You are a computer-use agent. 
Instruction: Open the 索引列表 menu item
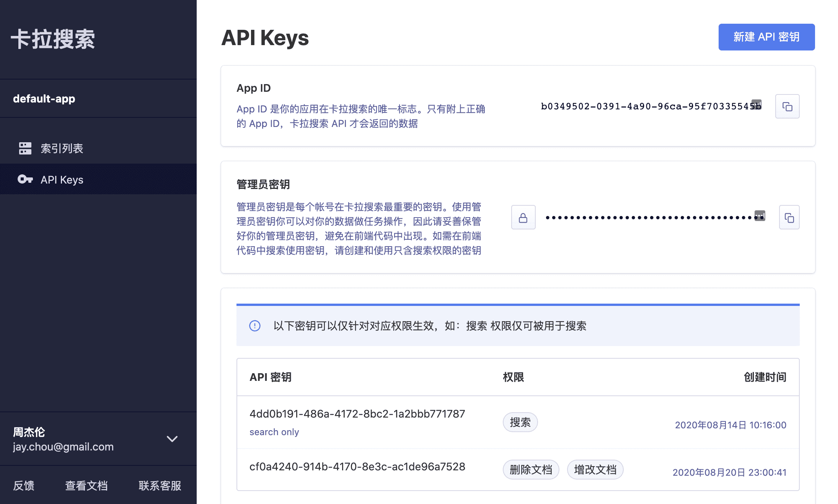[x=62, y=148]
